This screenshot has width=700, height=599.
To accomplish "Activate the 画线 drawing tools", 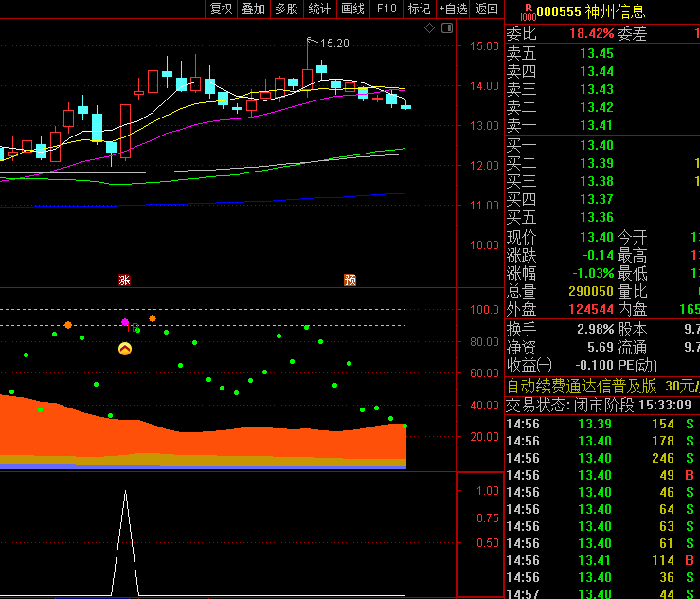I will point(352,9).
